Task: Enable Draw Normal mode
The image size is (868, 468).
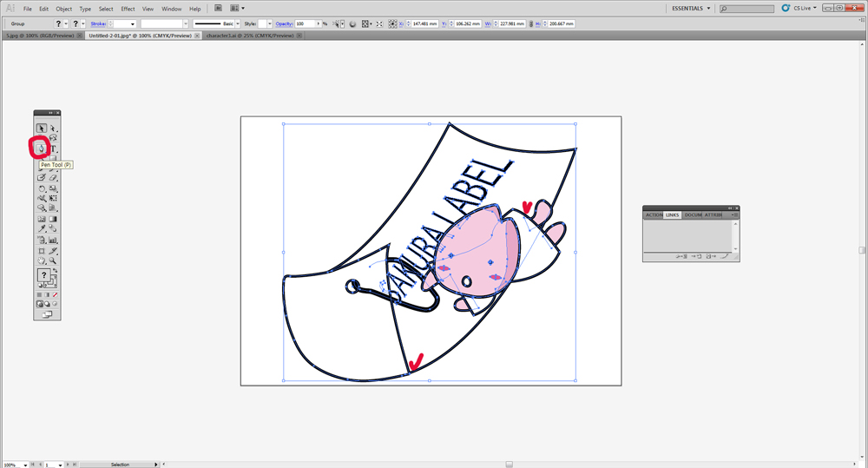Action: 39,304
